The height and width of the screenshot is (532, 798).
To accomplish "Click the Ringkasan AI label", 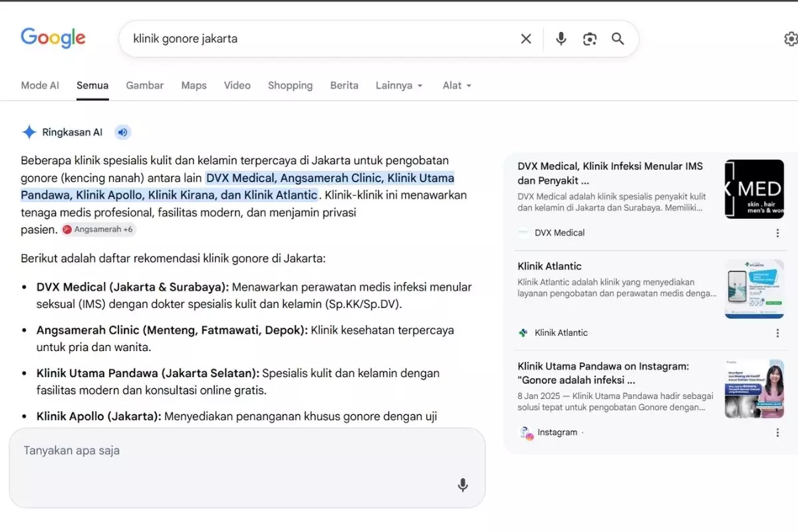I will 72,132.
